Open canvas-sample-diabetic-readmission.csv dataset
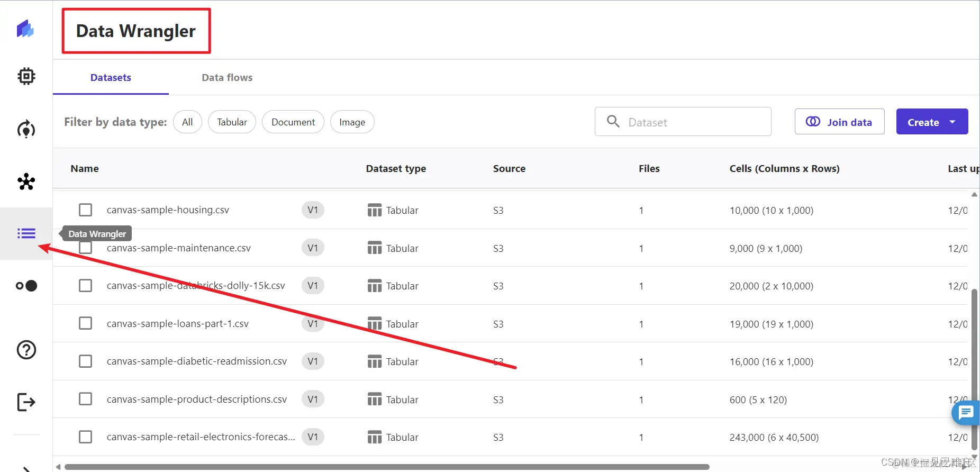The height and width of the screenshot is (472, 980). tap(197, 361)
